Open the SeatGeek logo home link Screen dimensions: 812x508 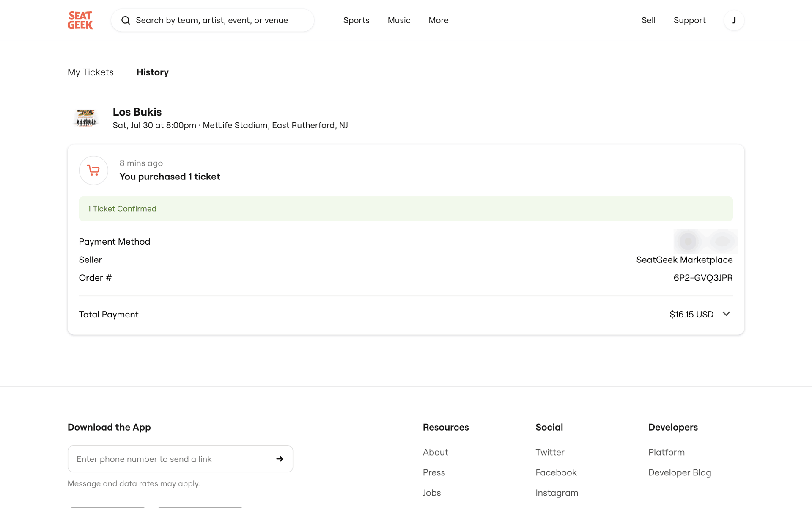pyautogui.click(x=80, y=20)
